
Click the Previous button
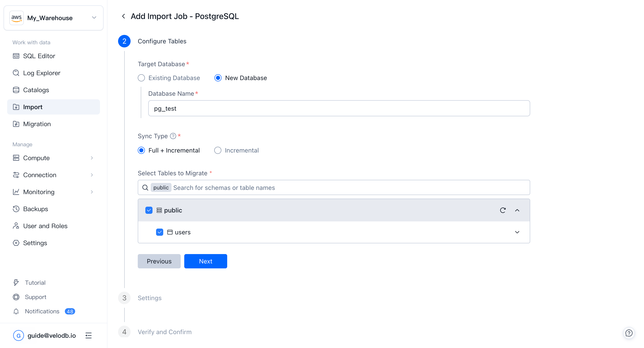tap(159, 261)
